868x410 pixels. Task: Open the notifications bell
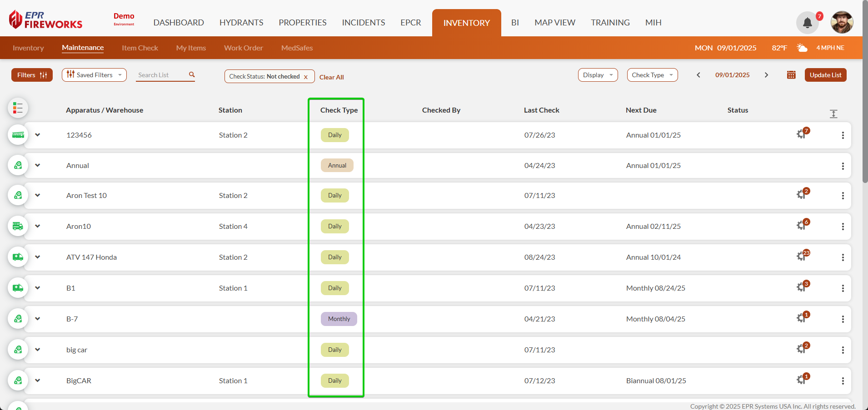click(x=807, y=23)
